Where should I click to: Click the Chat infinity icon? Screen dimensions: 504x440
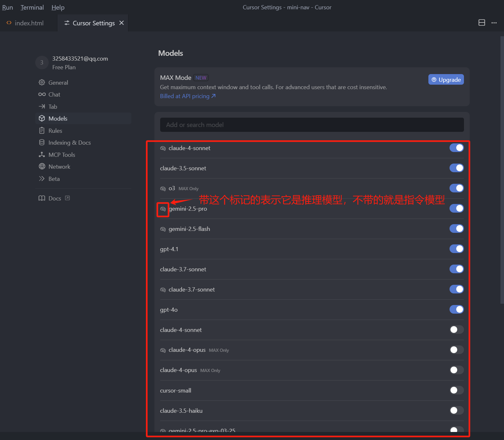point(42,94)
